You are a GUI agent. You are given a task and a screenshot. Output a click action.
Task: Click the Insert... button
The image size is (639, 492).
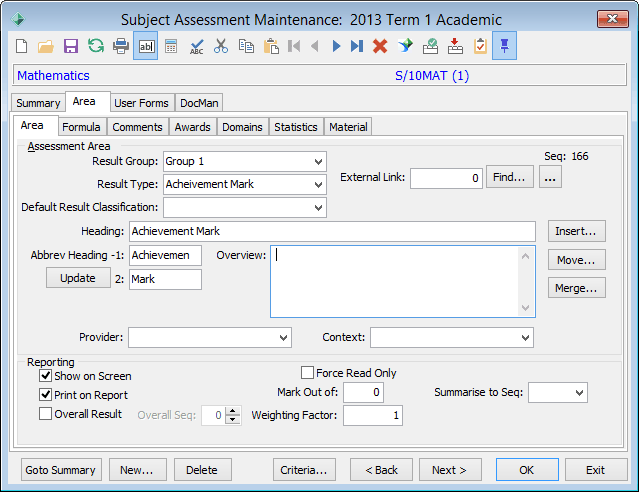click(x=576, y=231)
